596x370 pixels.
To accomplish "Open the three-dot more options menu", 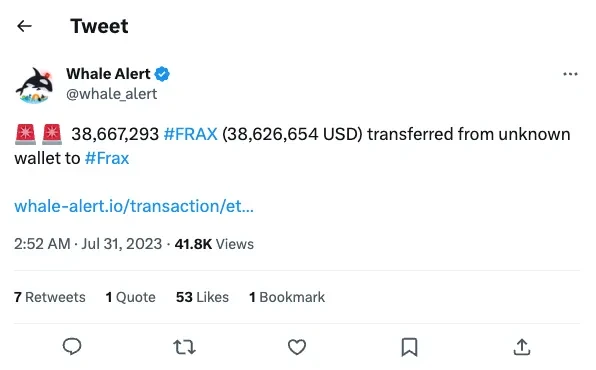I will (x=570, y=74).
